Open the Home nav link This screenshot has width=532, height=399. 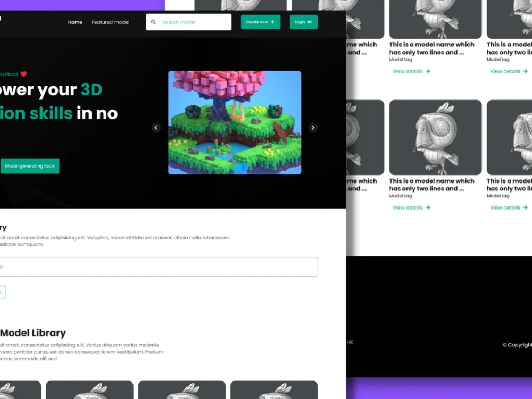(75, 22)
